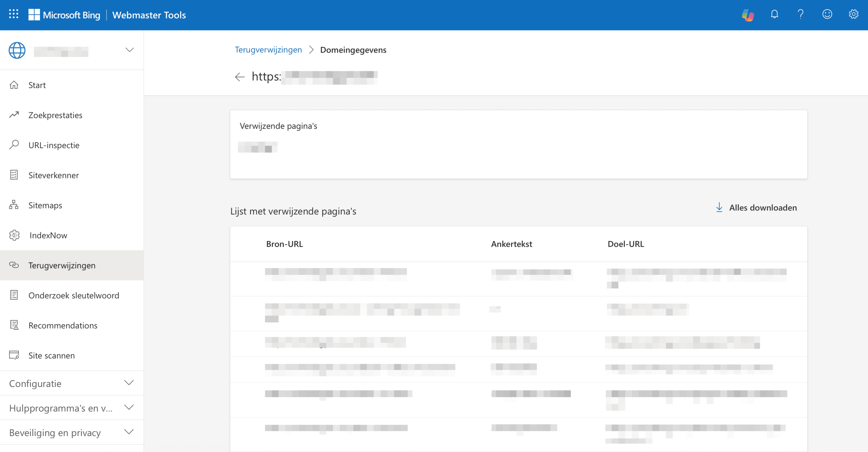Click the Microsoft Bing logo
868x452 pixels.
coord(64,15)
